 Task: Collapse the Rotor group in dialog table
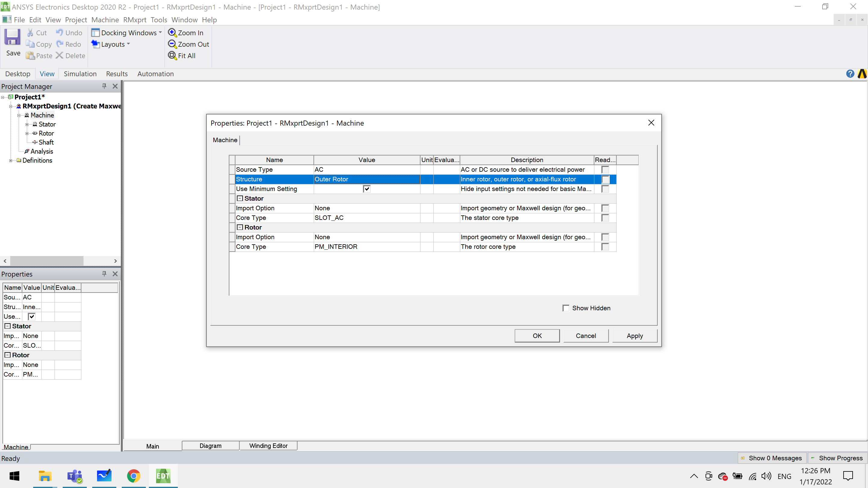click(x=240, y=228)
